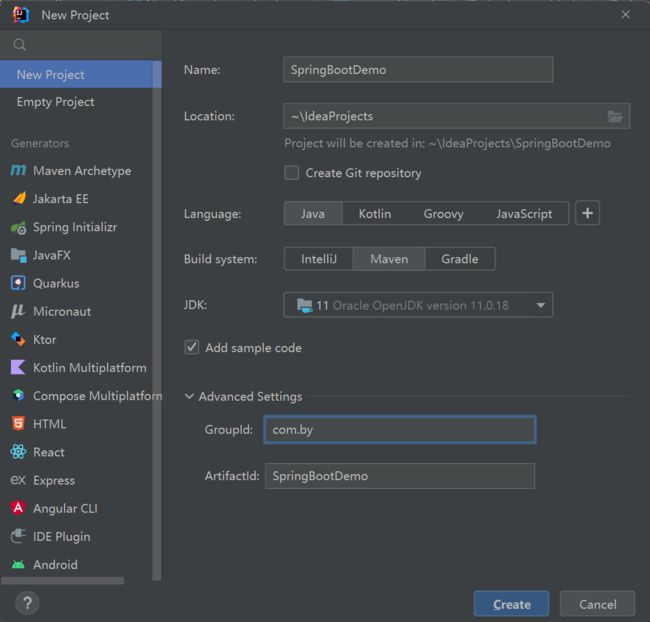Image resolution: width=650 pixels, height=622 pixels.
Task: Choose Spring Initializr generator label
Action: [75, 227]
